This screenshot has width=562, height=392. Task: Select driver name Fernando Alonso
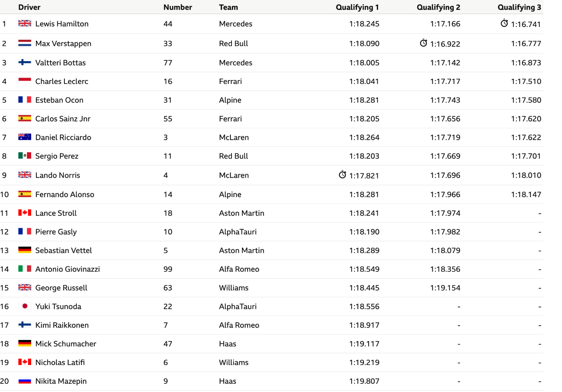pos(65,195)
